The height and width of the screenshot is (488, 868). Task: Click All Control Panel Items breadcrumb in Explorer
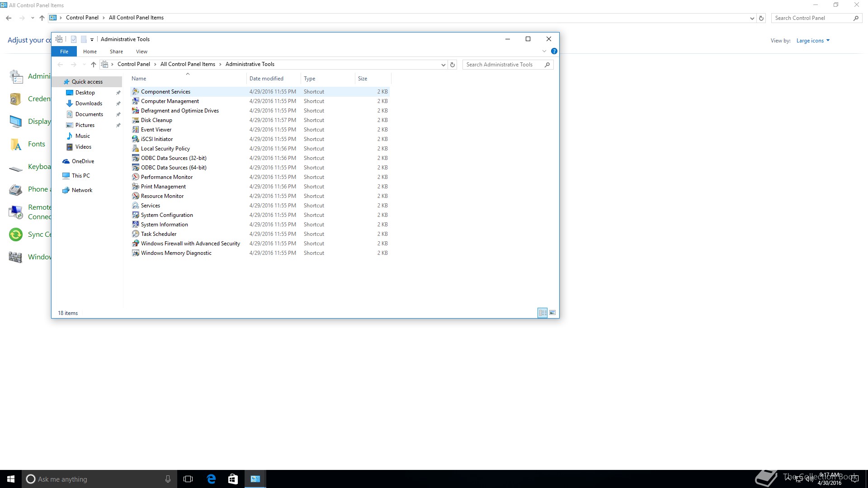[188, 64]
